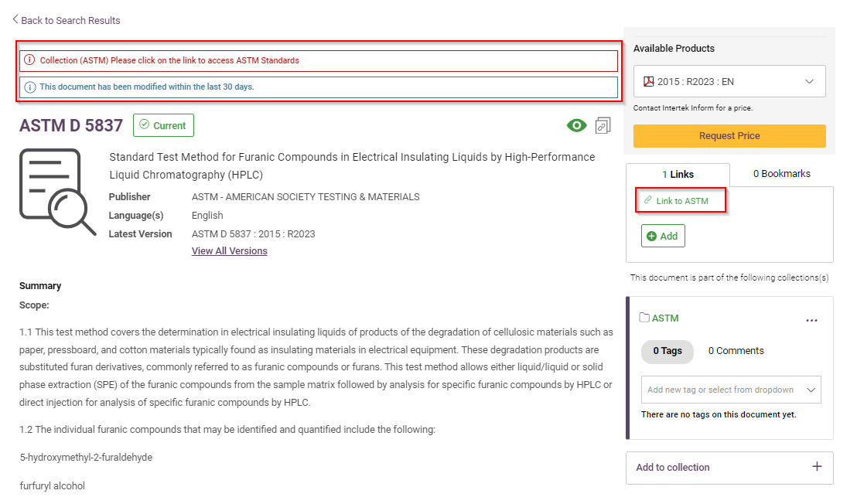Switch to the 0 Bookmarks tab
The image size is (857, 504).
coord(781,174)
